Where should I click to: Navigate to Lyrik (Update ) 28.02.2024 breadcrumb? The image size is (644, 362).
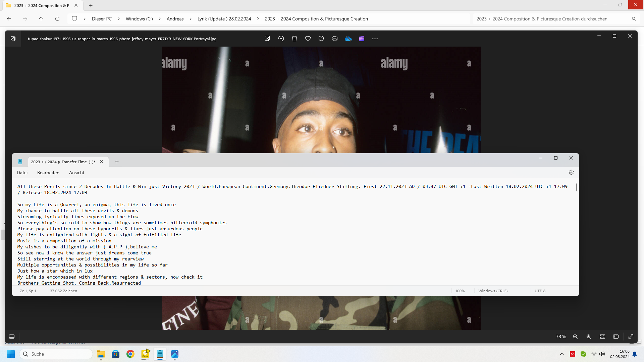[x=224, y=19]
